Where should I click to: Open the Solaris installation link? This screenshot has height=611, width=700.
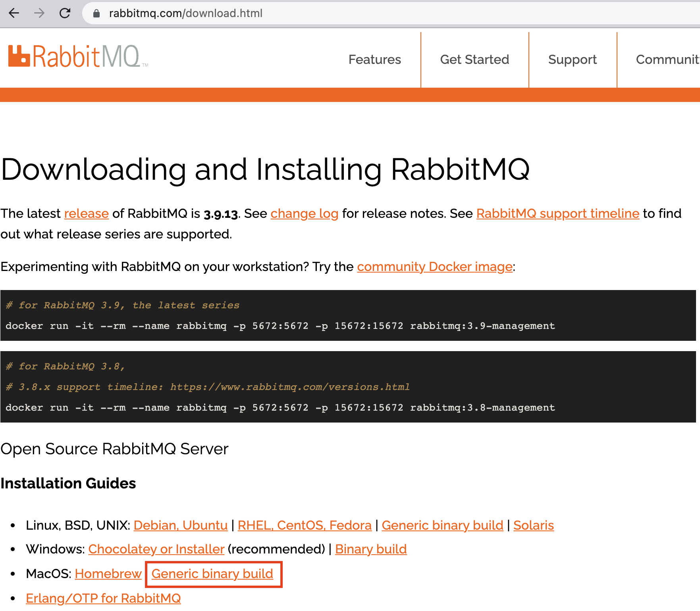[x=534, y=525]
